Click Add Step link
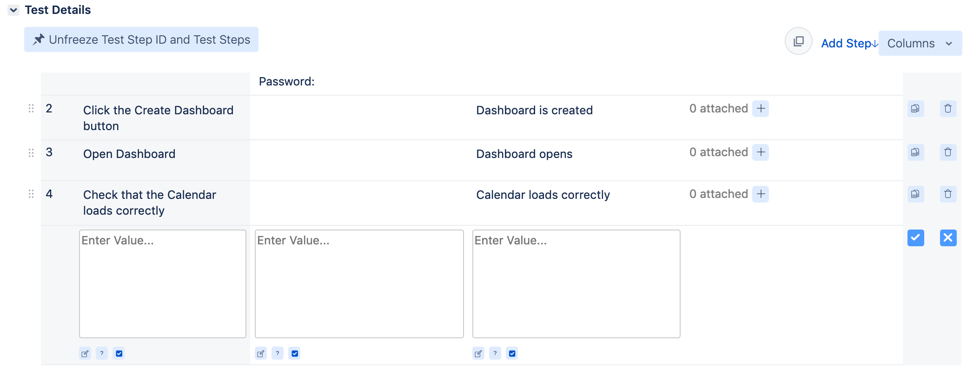This screenshot has height=381, width=980. pos(849,43)
